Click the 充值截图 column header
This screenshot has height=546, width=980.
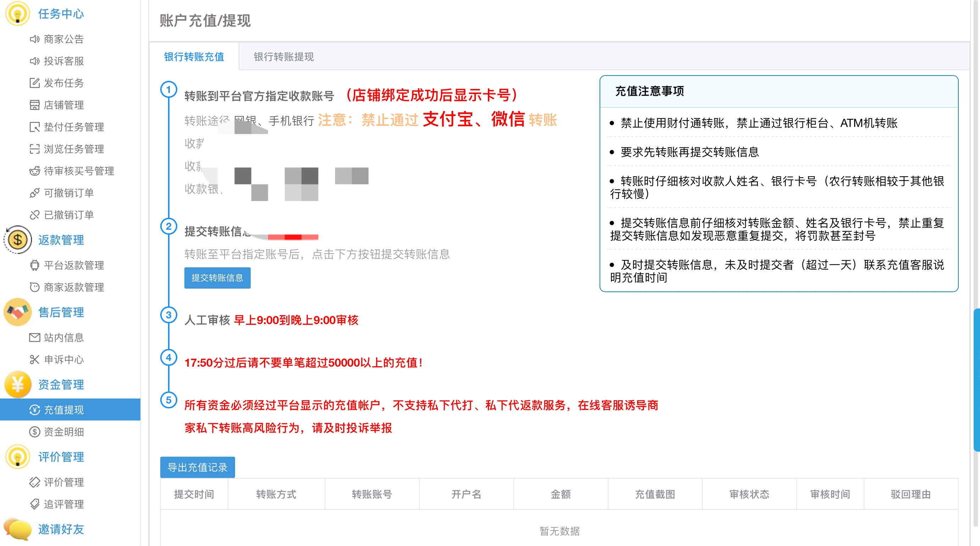click(x=655, y=494)
